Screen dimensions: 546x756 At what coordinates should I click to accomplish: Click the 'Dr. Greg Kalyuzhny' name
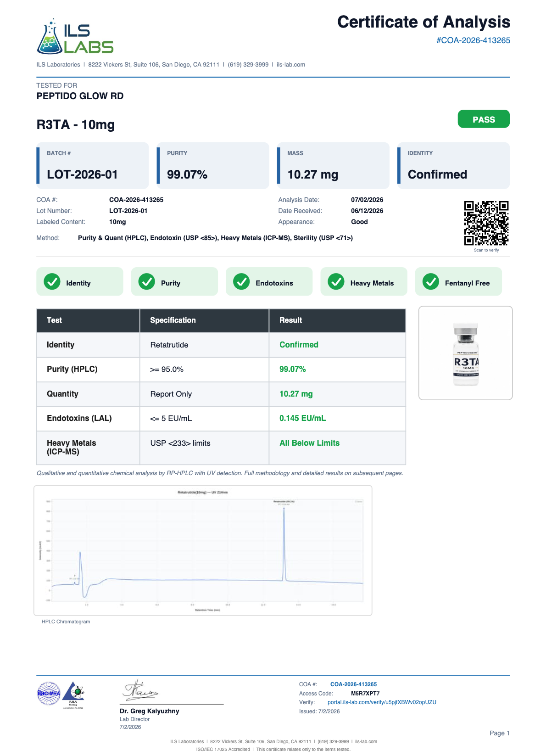tap(149, 711)
